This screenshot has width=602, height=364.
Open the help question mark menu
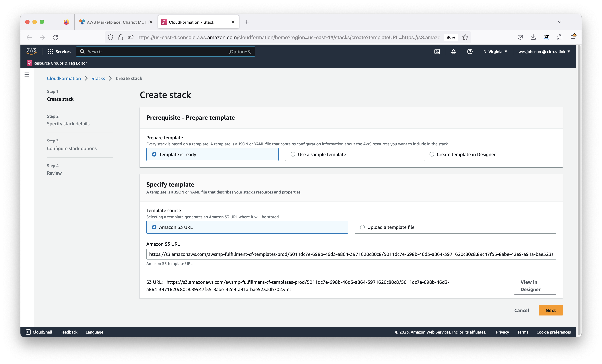coord(470,52)
